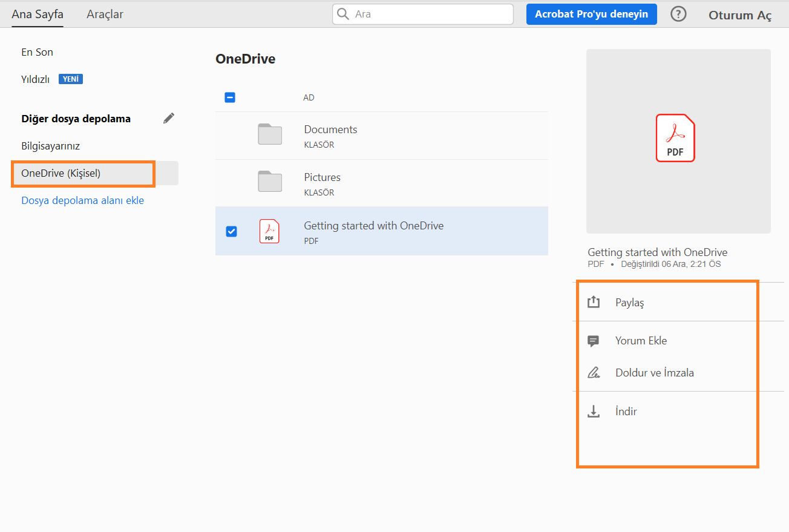Viewport: 789px width, 532px height.
Task: Click the Paylaş share icon
Action: [x=594, y=301]
